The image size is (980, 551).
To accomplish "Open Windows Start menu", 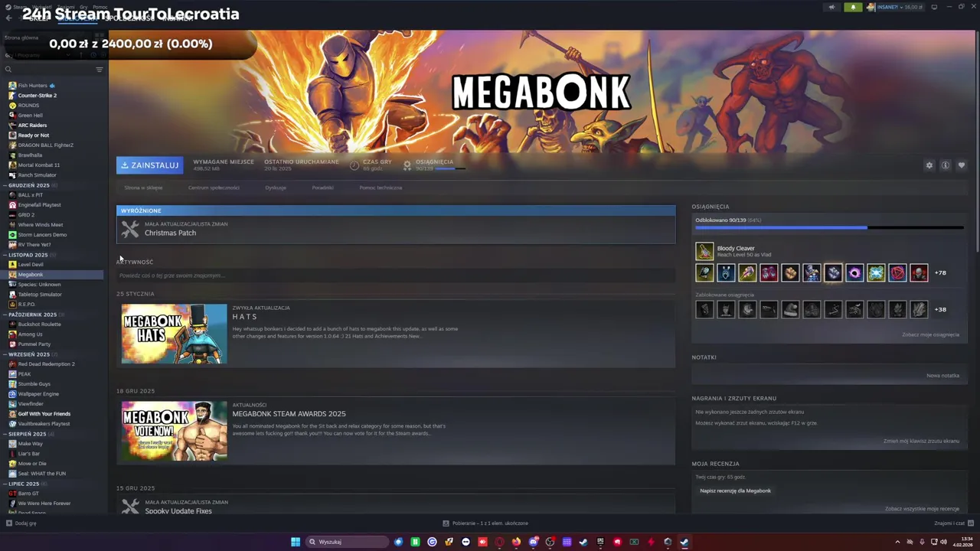I will (x=296, y=542).
